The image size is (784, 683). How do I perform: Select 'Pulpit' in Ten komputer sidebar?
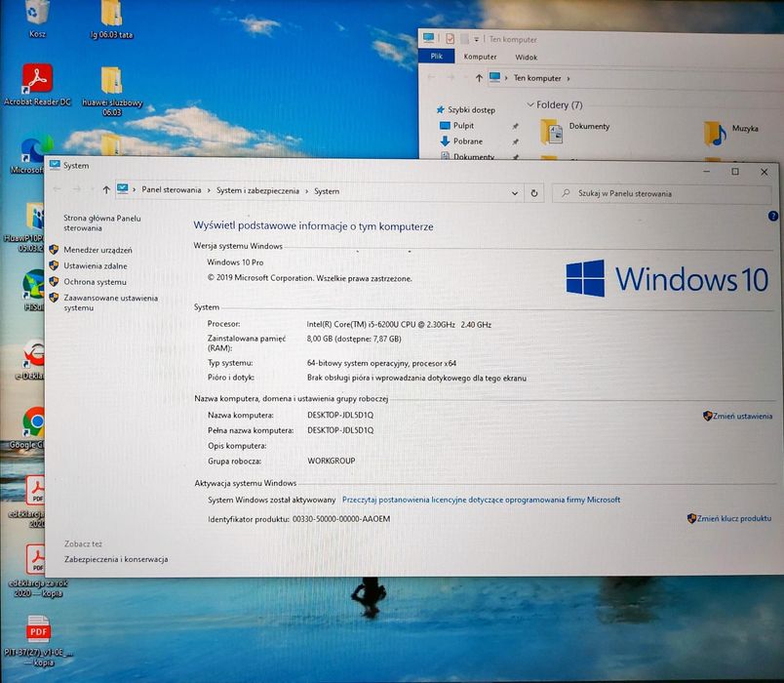point(463,126)
